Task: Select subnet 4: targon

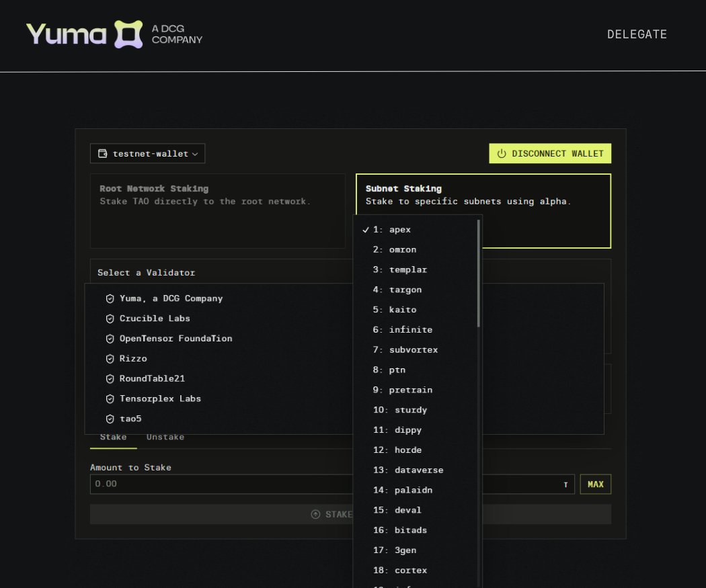Action: click(x=415, y=290)
